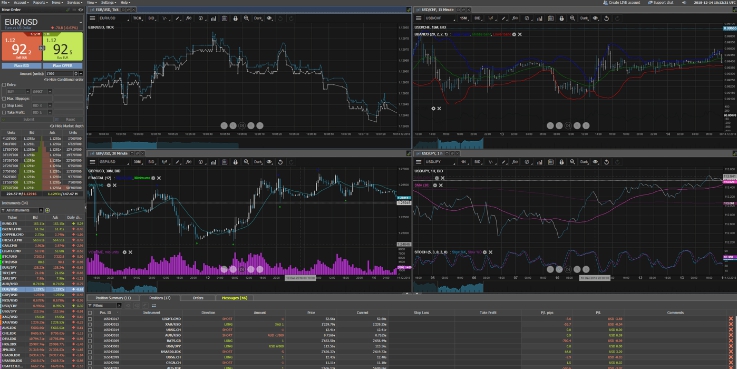This screenshot has width=737, height=369.
Task: Open the Dark theme dropdown on EUR/USD chart
Action: pos(258,18)
